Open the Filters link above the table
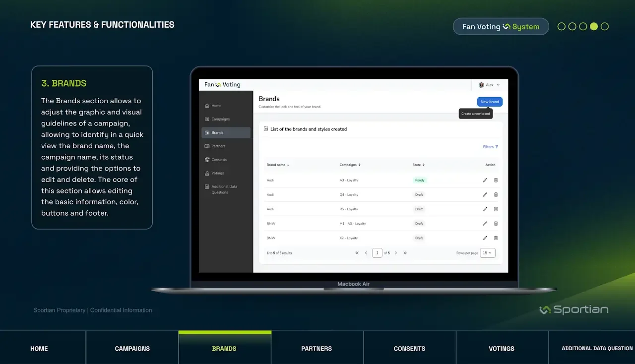The height and width of the screenshot is (364, 635). [x=490, y=147]
